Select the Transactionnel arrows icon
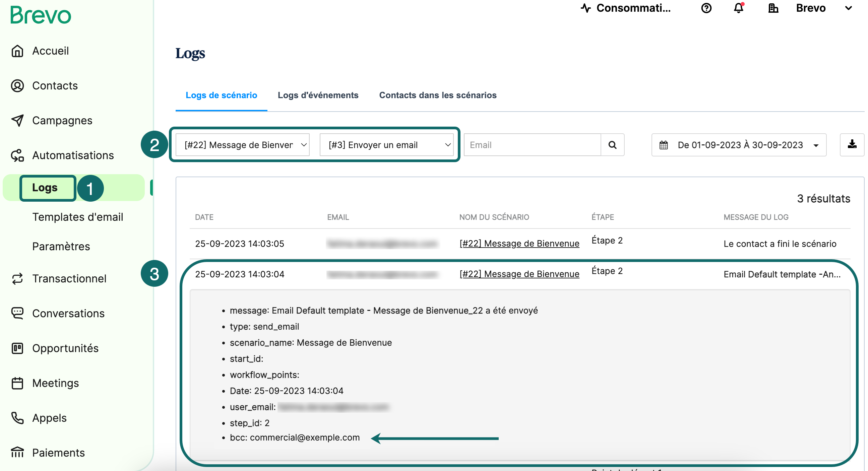This screenshot has height=471, width=868. pos(17,279)
